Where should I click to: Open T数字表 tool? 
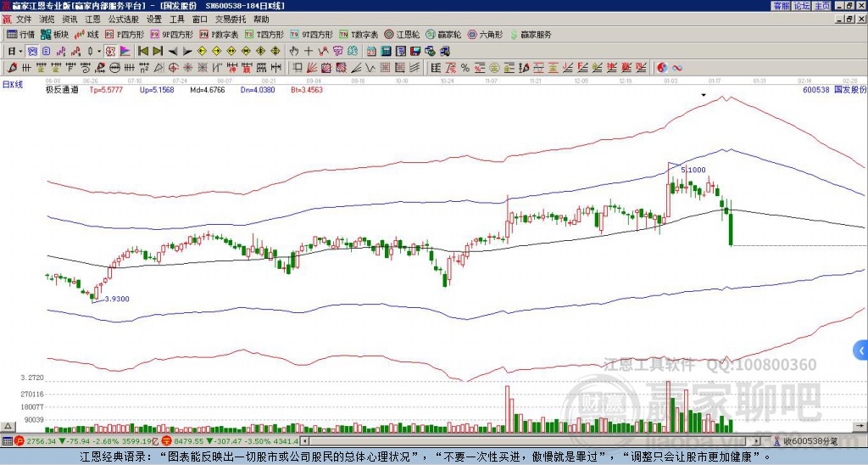(359, 34)
